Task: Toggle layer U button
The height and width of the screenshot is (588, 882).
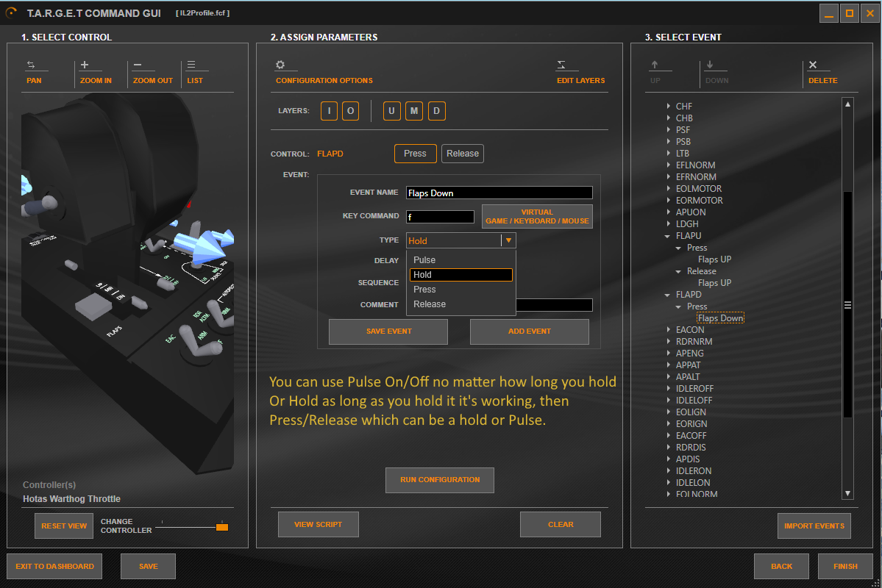Action: (391, 111)
